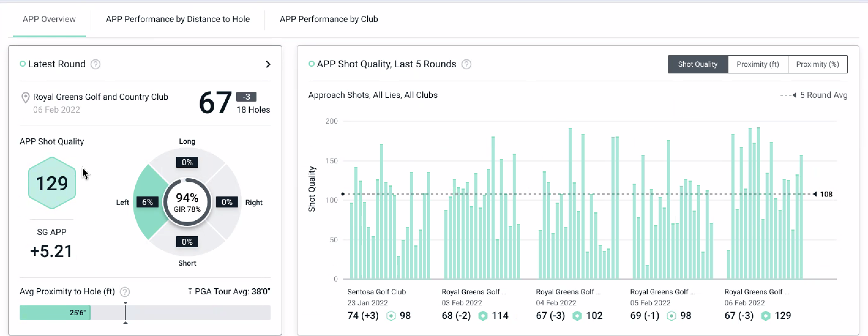868x336 pixels.
Task: Click the Left 6% miss segment
Action: pos(147,202)
